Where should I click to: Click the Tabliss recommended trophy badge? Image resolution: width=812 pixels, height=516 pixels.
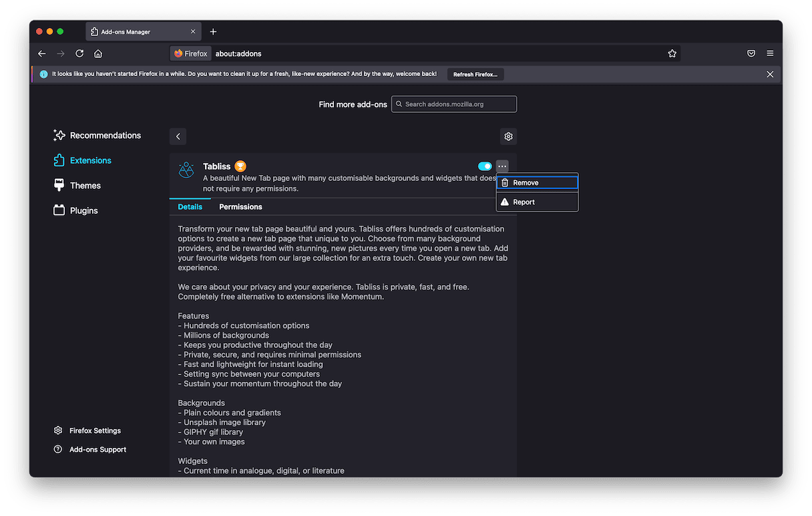click(240, 166)
